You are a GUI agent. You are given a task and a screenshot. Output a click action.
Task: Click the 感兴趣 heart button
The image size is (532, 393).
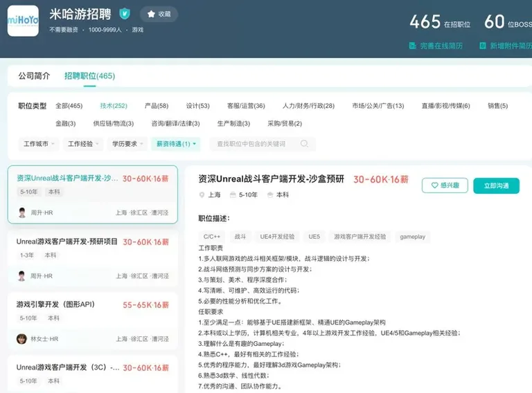[445, 185]
